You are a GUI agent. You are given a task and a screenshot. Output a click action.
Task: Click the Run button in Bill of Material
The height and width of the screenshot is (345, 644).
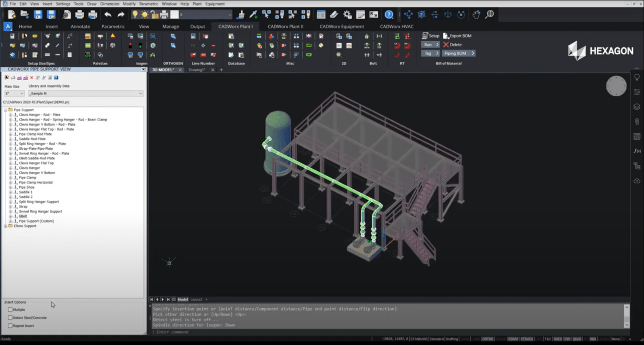[x=430, y=44]
